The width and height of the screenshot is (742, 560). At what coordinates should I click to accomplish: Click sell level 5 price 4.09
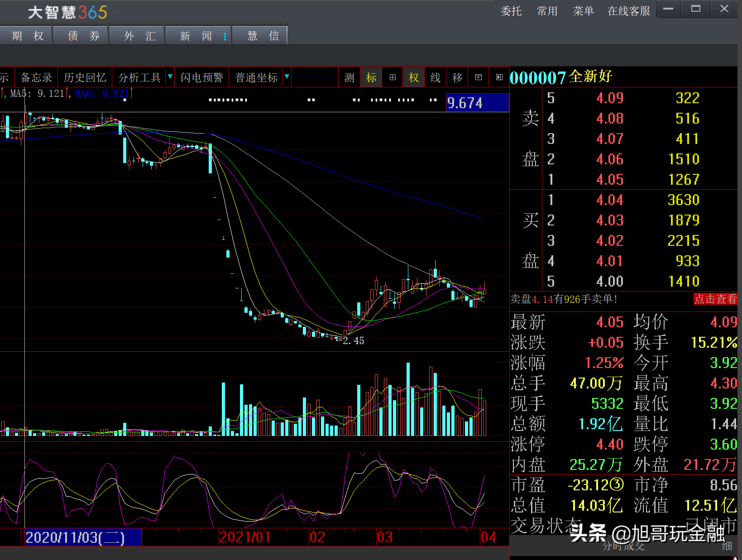[610, 98]
